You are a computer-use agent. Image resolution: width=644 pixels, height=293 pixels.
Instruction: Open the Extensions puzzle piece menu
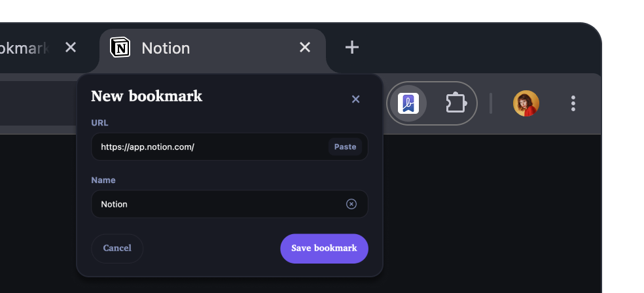pos(456,103)
